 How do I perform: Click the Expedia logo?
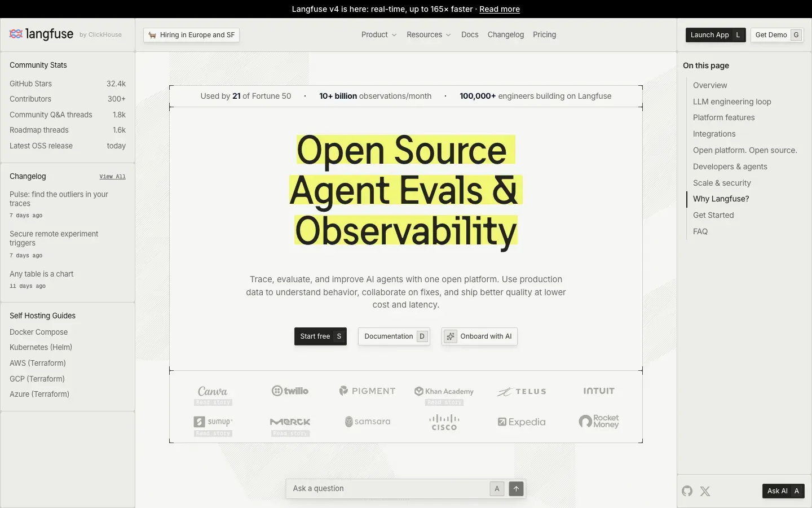coord(522,422)
